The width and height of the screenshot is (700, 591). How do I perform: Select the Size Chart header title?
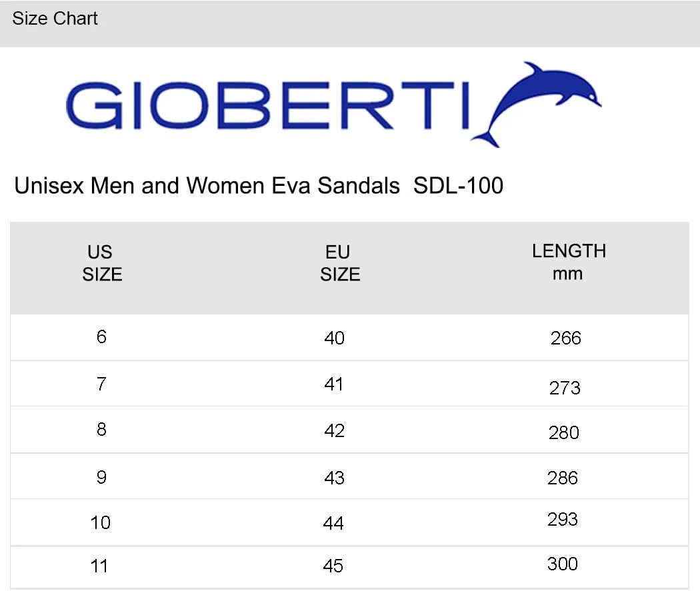click(x=55, y=19)
